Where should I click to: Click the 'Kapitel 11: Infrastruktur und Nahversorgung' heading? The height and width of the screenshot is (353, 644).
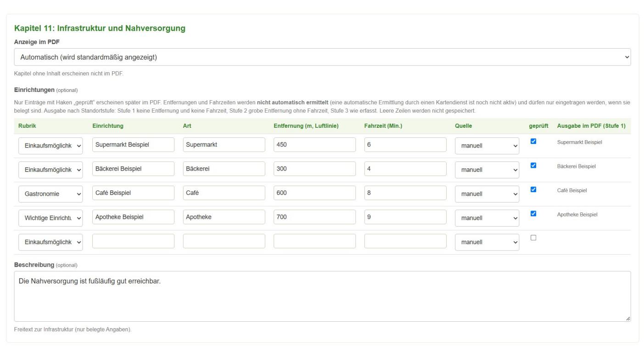click(x=100, y=28)
